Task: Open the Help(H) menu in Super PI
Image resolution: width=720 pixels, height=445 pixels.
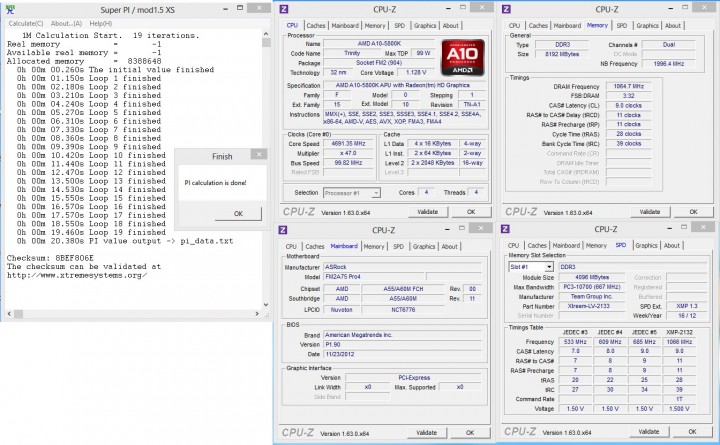Action: (101, 23)
